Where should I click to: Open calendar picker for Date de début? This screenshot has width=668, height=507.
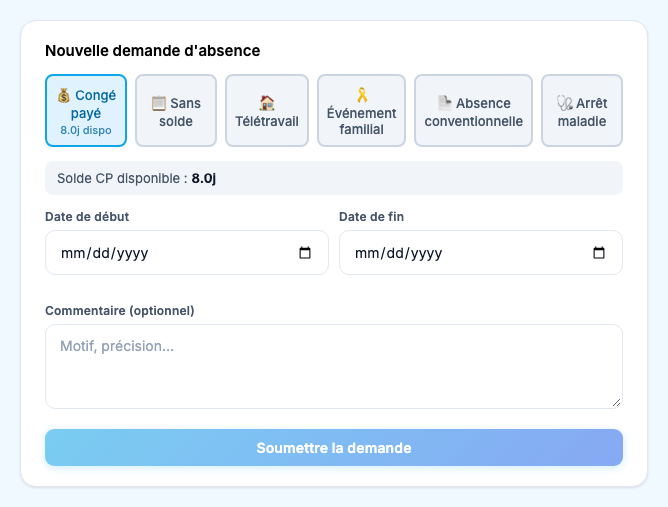305,253
